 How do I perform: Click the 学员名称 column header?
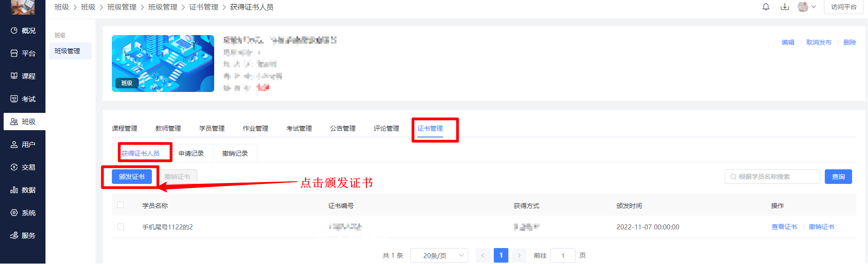pyautogui.click(x=155, y=206)
